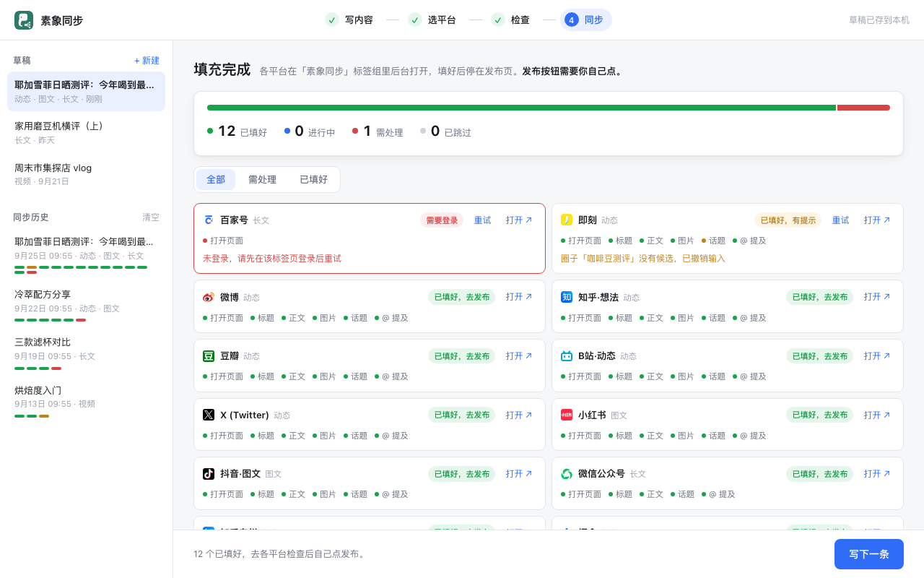Create a new draft with + 新建

pos(147,61)
